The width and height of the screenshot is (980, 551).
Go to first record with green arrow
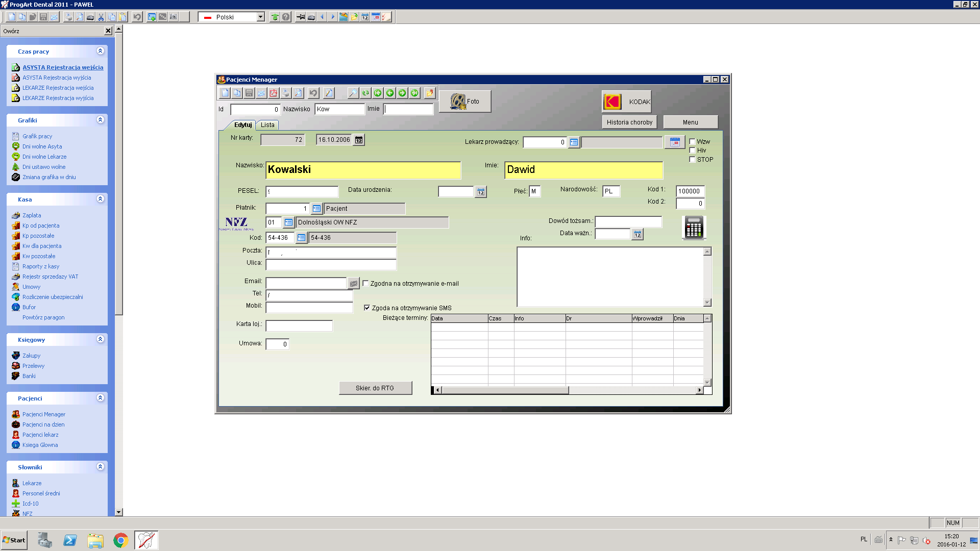tap(378, 93)
